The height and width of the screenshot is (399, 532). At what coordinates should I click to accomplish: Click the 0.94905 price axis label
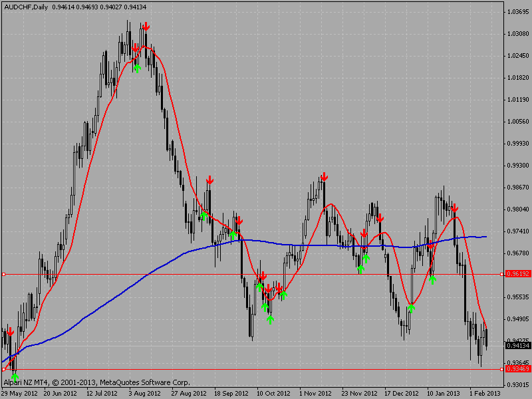point(518,319)
